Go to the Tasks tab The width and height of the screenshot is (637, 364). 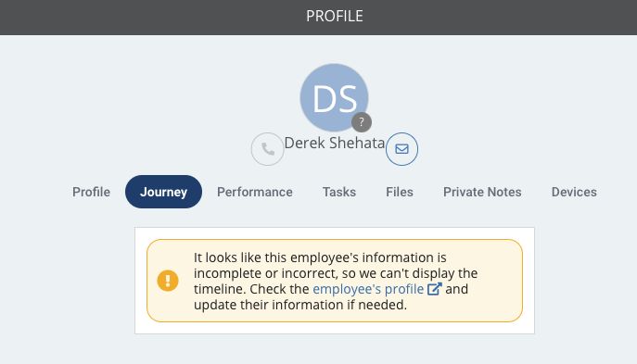[x=339, y=192]
